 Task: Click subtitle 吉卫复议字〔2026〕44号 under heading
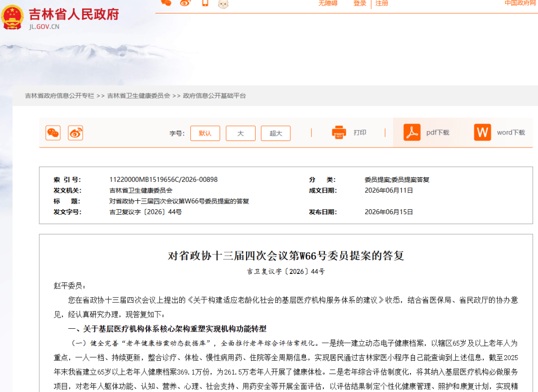(x=286, y=271)
